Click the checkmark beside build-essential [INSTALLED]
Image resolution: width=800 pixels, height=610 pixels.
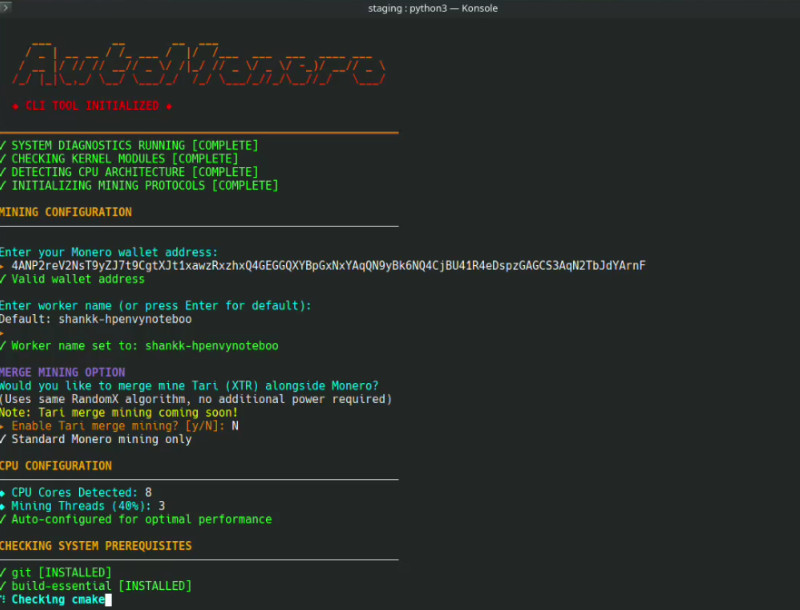[x=3, y=586]
